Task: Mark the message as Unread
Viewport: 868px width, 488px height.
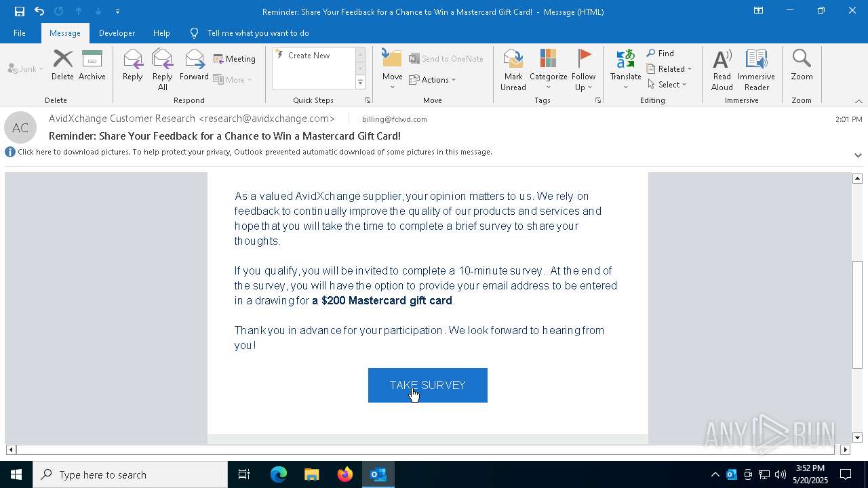Action: 513,70
